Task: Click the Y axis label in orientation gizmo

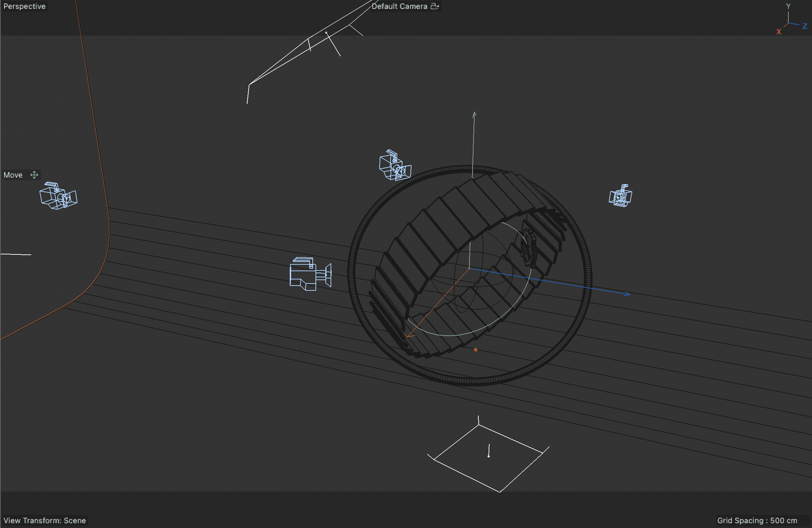Action: 788,6
